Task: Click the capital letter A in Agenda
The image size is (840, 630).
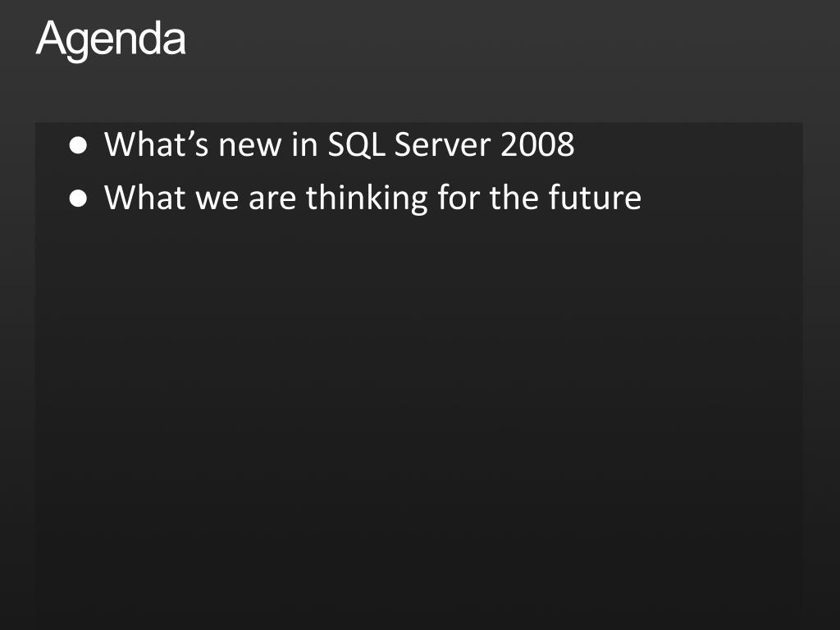Action: [50, 38]
